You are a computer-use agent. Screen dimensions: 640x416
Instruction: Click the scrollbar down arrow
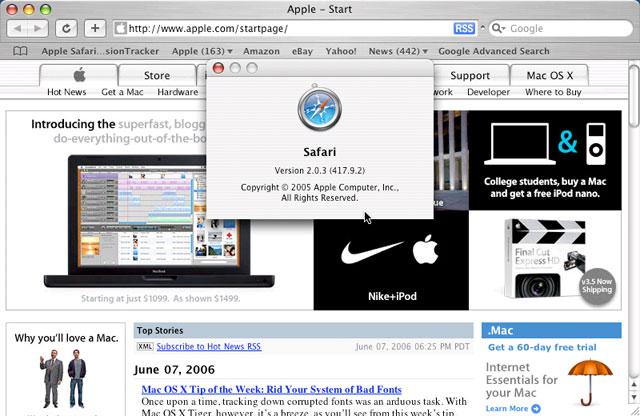633,396
